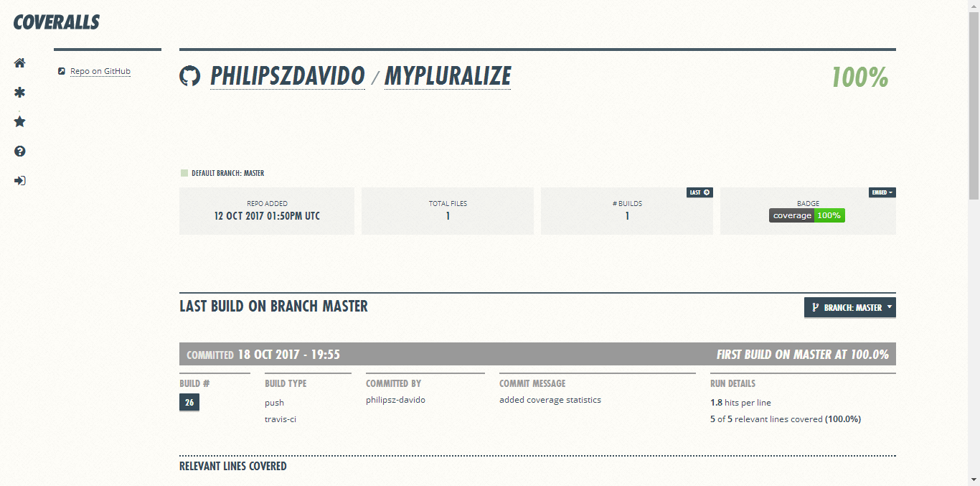Click the DEFAULT BRANCH: MASTER label
This screenshot has height=486, width=980.
click(x=227, y=173)
